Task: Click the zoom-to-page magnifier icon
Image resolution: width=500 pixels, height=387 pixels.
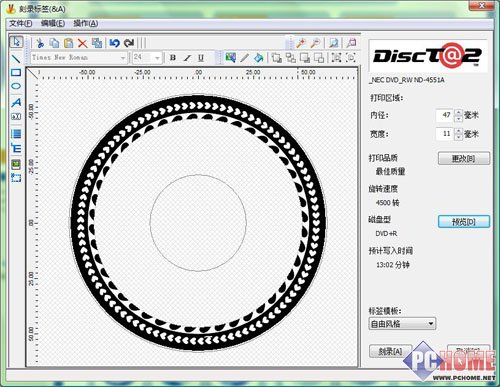Action: [x=333, y=43]
